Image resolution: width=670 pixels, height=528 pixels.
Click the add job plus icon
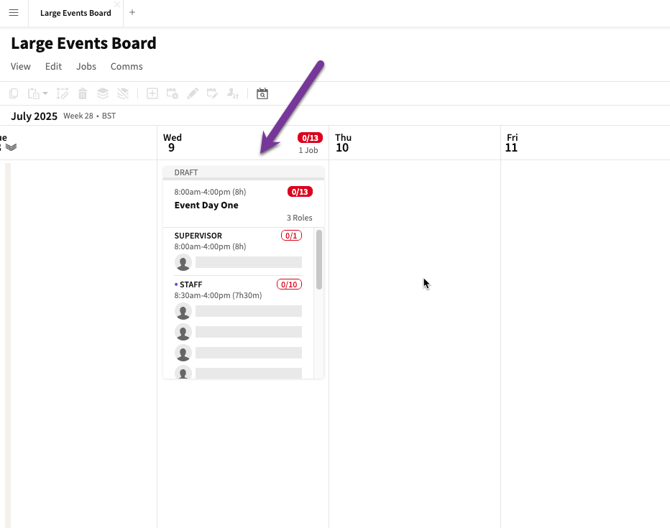[152, 94]
